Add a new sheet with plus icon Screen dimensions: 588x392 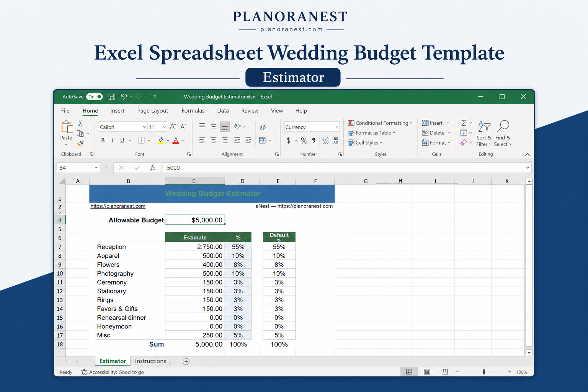pyautogui.click(x=186, y=361)
